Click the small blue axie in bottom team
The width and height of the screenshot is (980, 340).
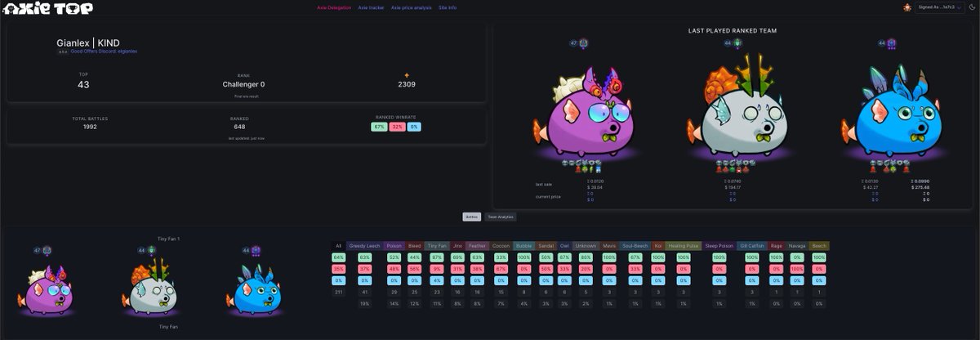(256, 290)
